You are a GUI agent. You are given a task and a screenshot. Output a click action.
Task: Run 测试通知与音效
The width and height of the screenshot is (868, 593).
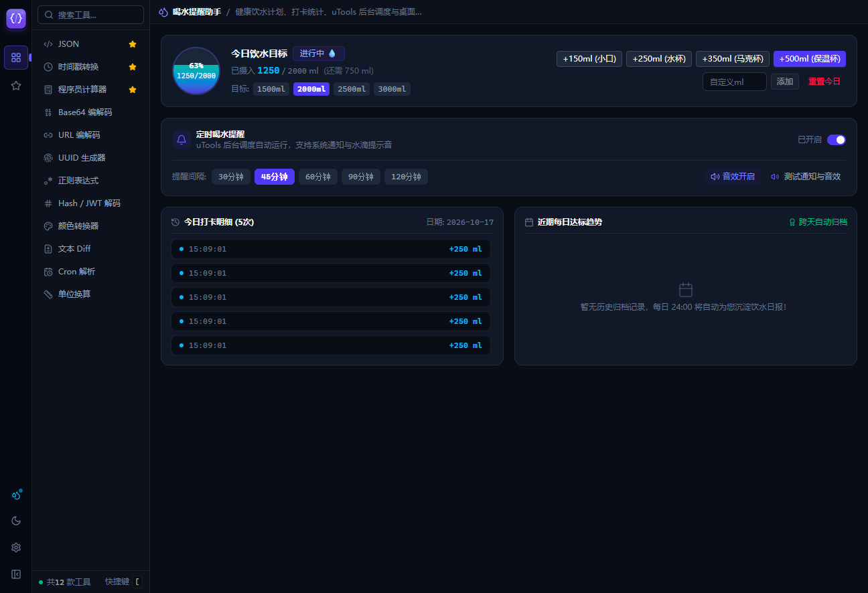tap(806, 177)
